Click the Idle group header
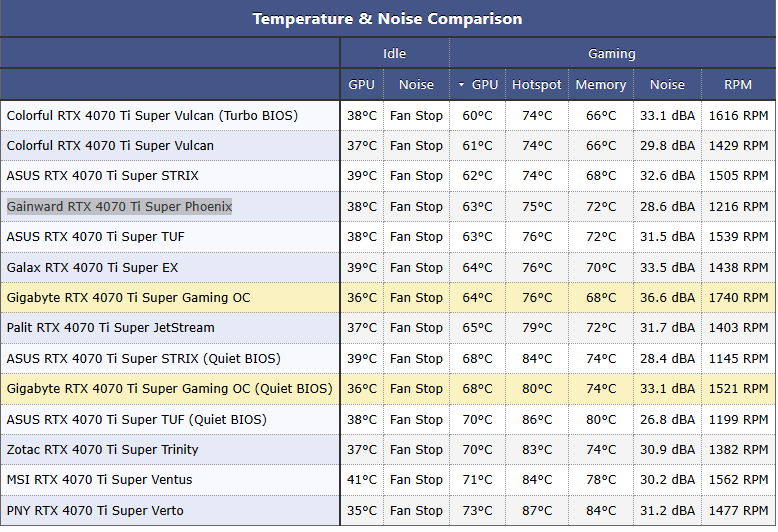 point(394,54)
